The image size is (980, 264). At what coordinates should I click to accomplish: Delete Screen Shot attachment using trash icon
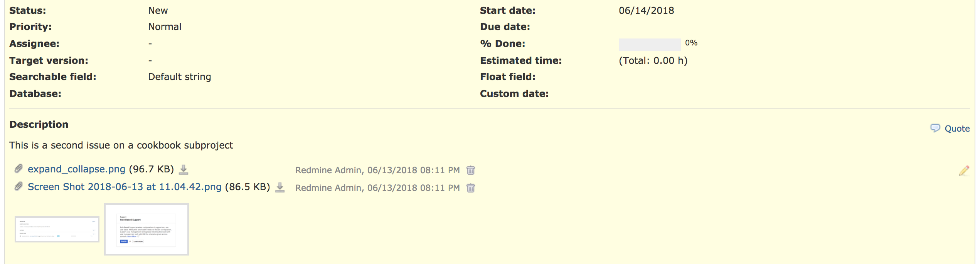tap(471, 188)
